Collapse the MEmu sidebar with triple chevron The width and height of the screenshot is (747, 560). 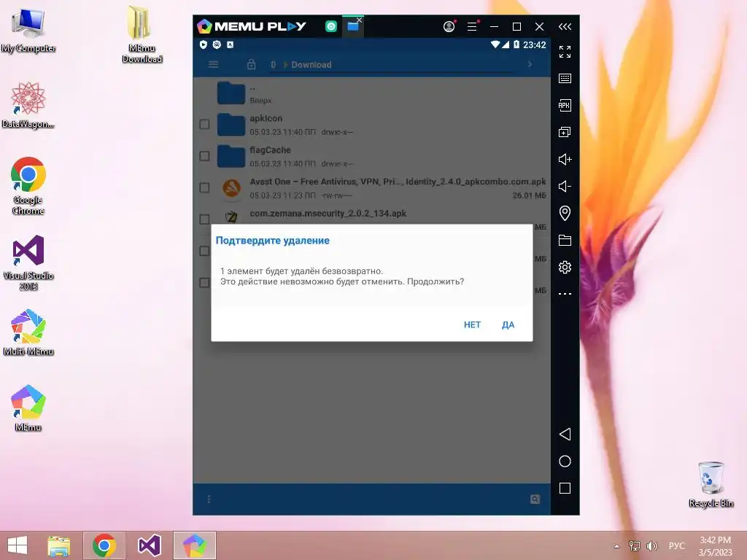(x=565, y=27)
